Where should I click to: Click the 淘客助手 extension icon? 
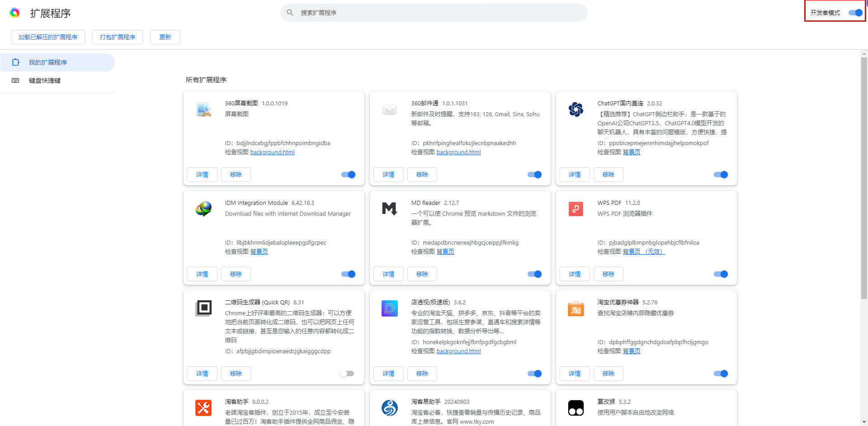203,408
